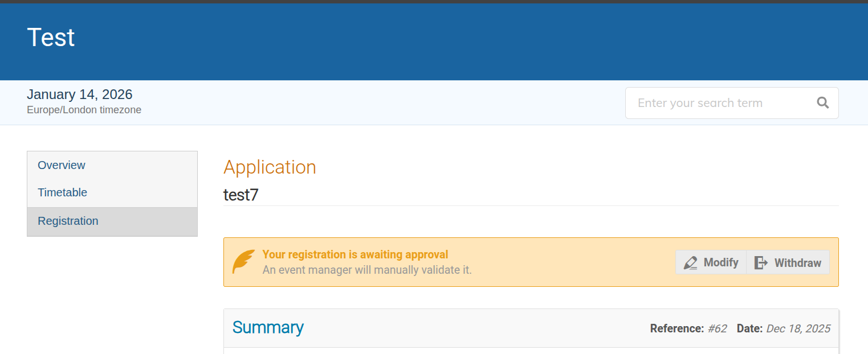Click the 'Test' event title
Viewport: 868px width, 354px height.
[x=51, y=38]
